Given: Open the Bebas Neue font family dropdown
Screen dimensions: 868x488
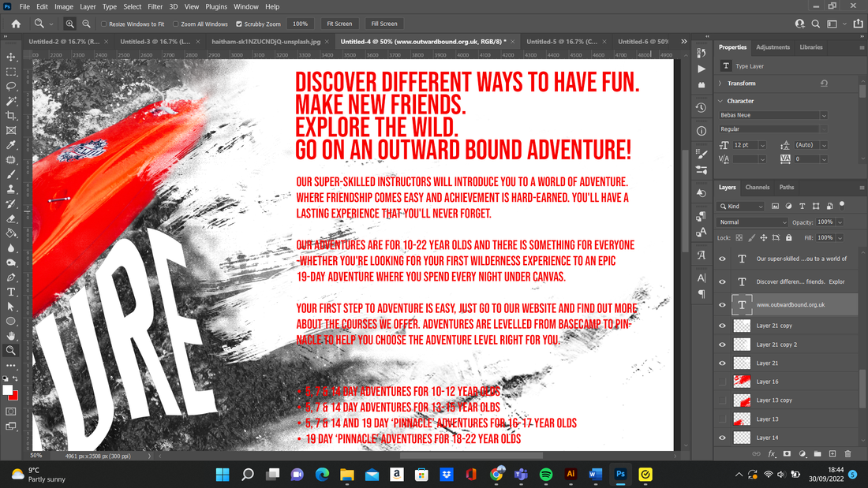Looking at the screenshot, I should point(824,115).
